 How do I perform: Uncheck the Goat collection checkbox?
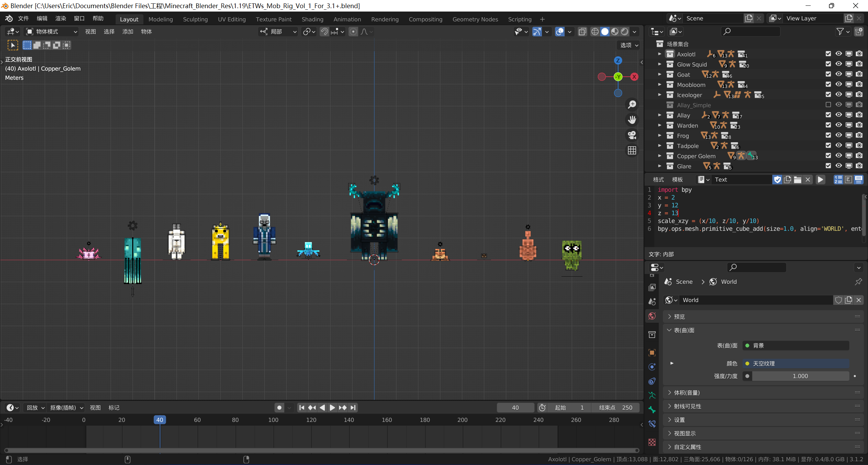coord(828,74)
